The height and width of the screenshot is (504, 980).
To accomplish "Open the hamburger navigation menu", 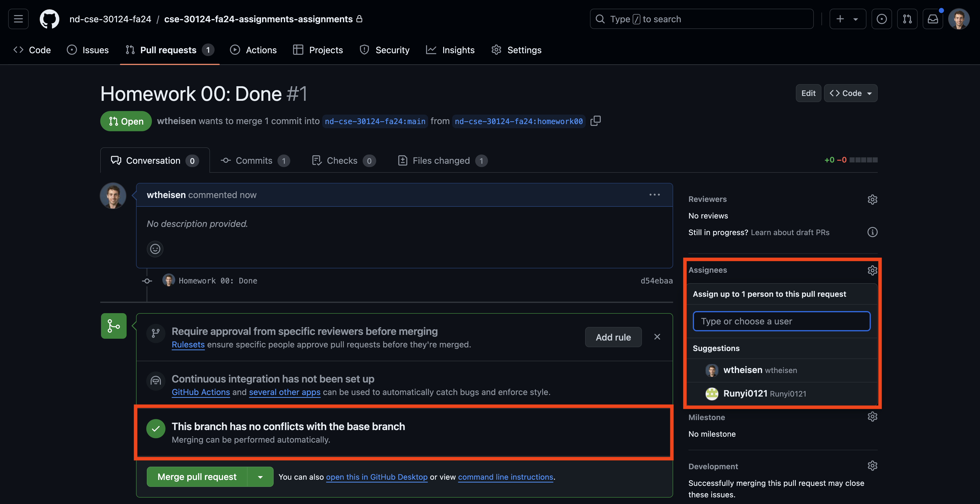I will click(18, 19).
